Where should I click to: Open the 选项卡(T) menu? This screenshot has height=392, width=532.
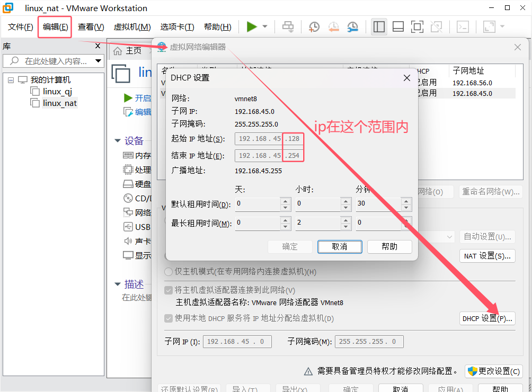pos(177,27)
